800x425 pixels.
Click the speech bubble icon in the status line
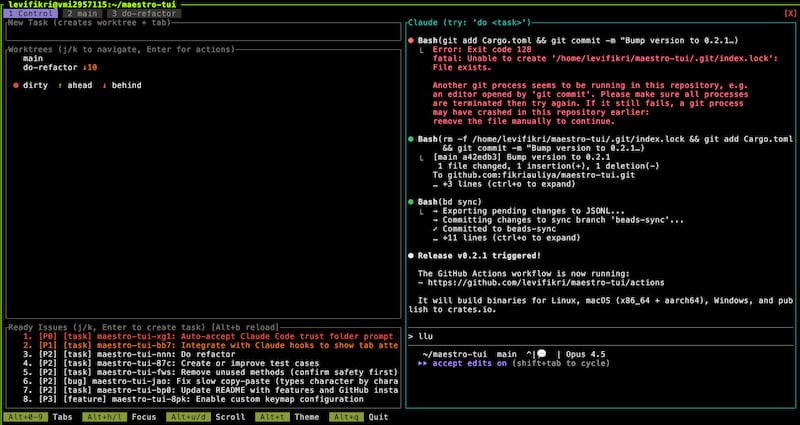click(x=541, y=354)
